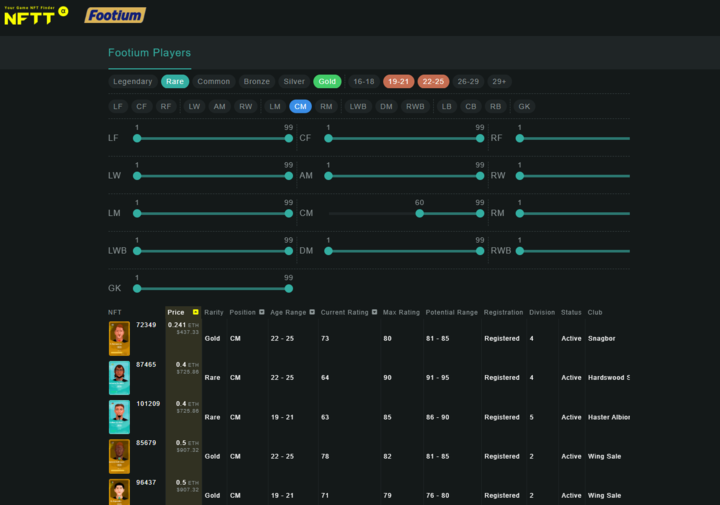Deselect the CM position chip

(x=300, y=107)
